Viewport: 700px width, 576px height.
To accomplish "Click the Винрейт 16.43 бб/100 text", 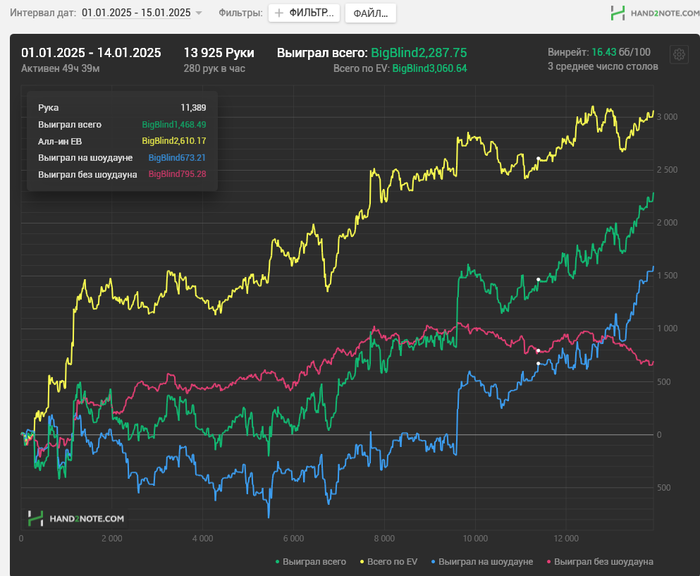I will pos(599,52).
